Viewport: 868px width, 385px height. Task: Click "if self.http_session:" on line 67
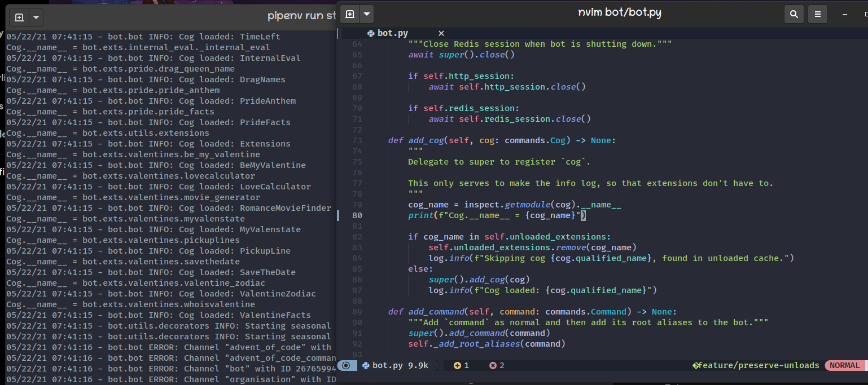[462, 76]
